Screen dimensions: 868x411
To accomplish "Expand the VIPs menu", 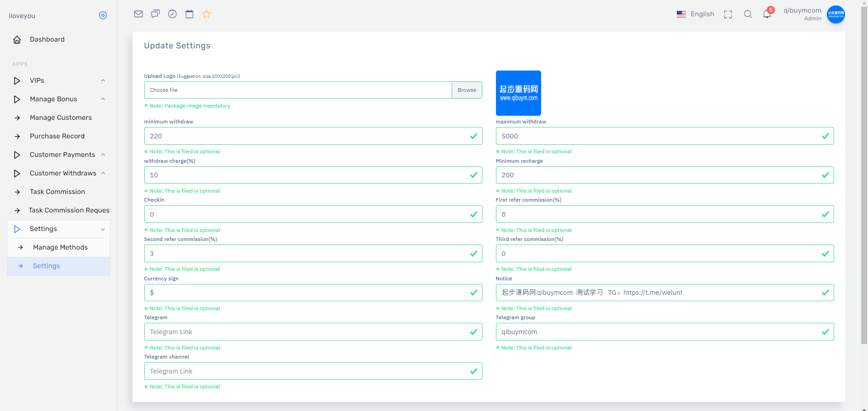I will [59, 80].
